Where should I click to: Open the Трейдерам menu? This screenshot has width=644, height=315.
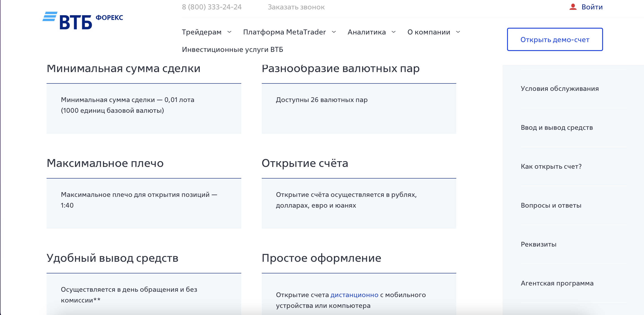201,32
